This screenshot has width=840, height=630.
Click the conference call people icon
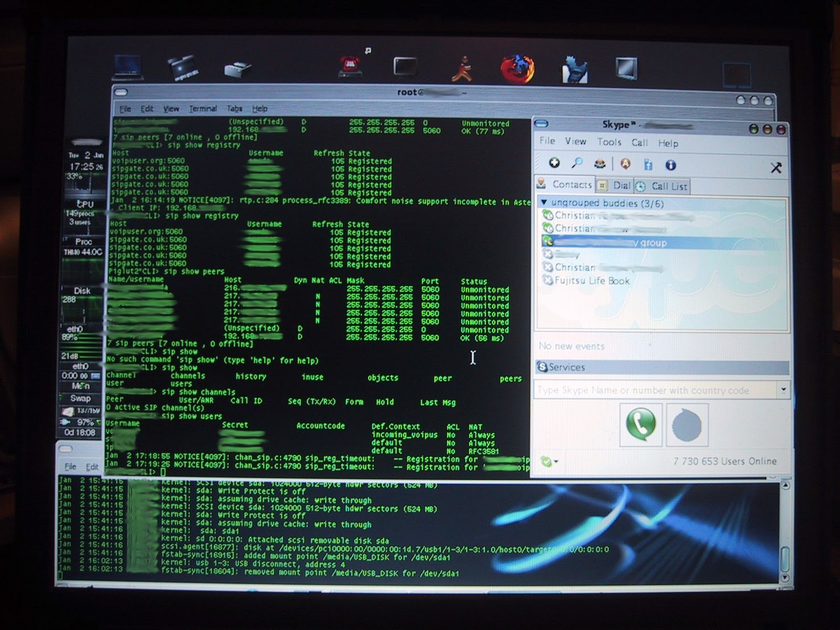[x=600, y=164]
